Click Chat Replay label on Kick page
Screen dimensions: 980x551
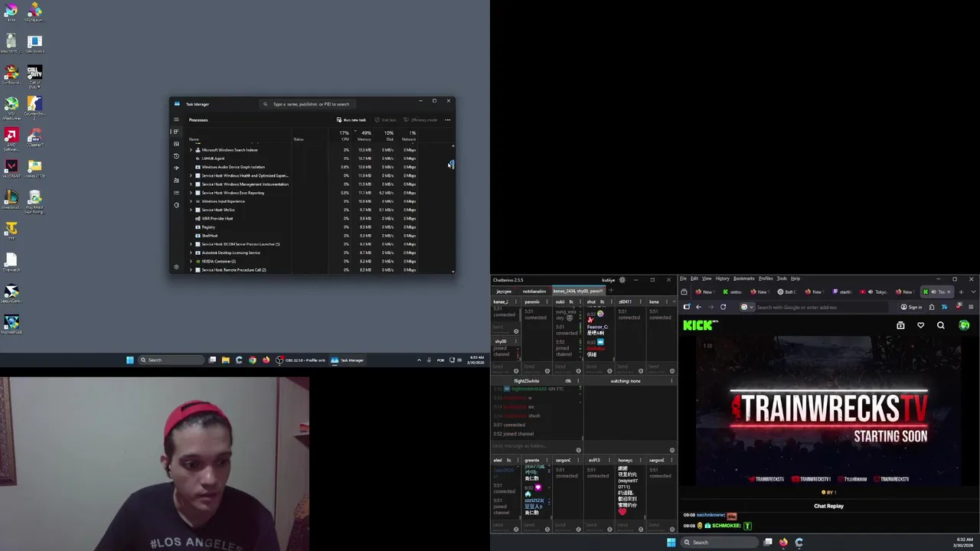pyautogui.click(x=828, y=506)
